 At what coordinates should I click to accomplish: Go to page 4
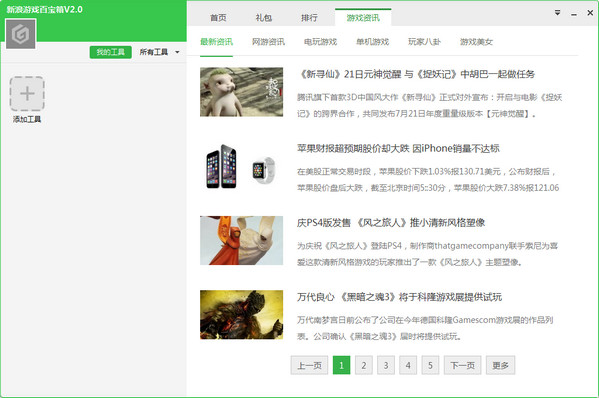tap(408, 365)
